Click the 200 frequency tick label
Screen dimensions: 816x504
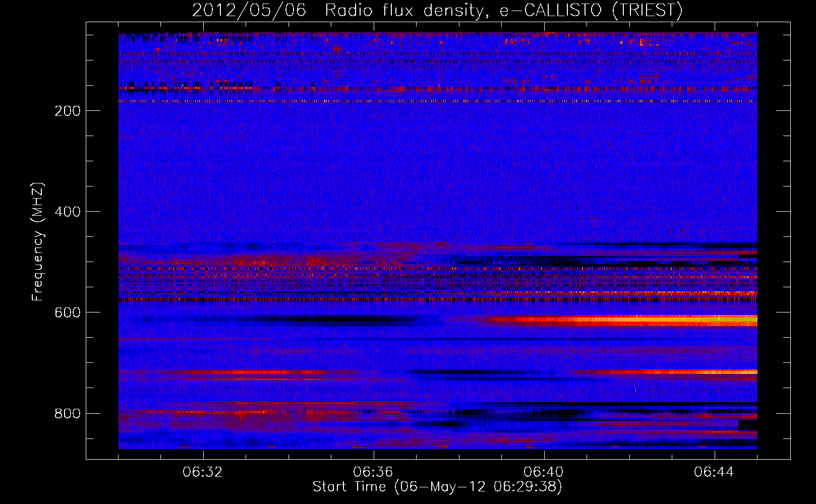click(68, 111)
